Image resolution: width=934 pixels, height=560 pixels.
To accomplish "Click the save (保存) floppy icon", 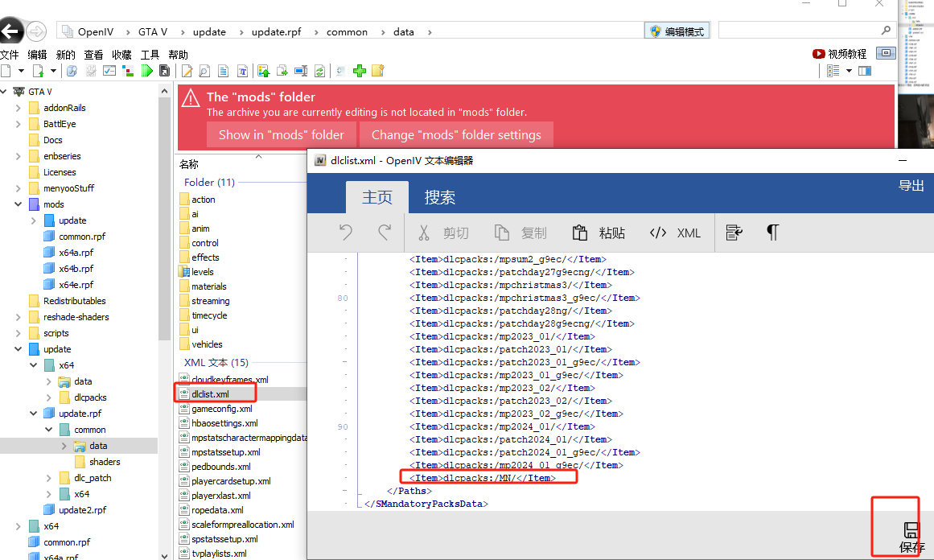I will coord(911,536).
